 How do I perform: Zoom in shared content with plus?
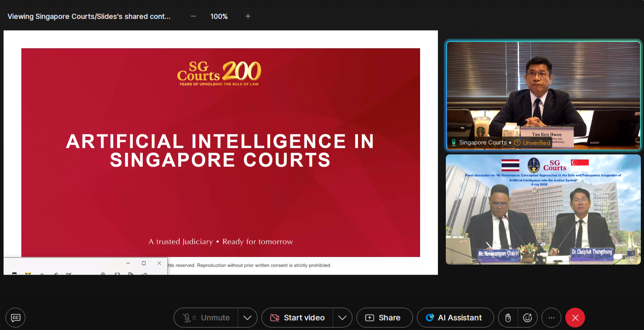click(x=248, y=16)
